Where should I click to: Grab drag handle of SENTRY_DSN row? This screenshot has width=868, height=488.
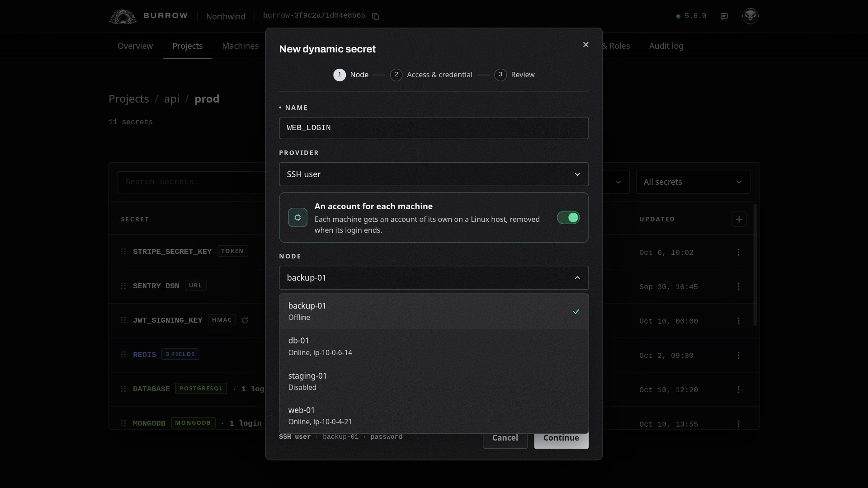[x=123, y=286]
